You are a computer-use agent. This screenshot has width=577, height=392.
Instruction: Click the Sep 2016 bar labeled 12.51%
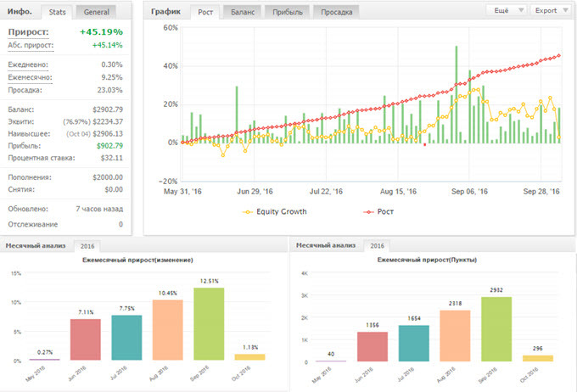[x=209, y=324]
